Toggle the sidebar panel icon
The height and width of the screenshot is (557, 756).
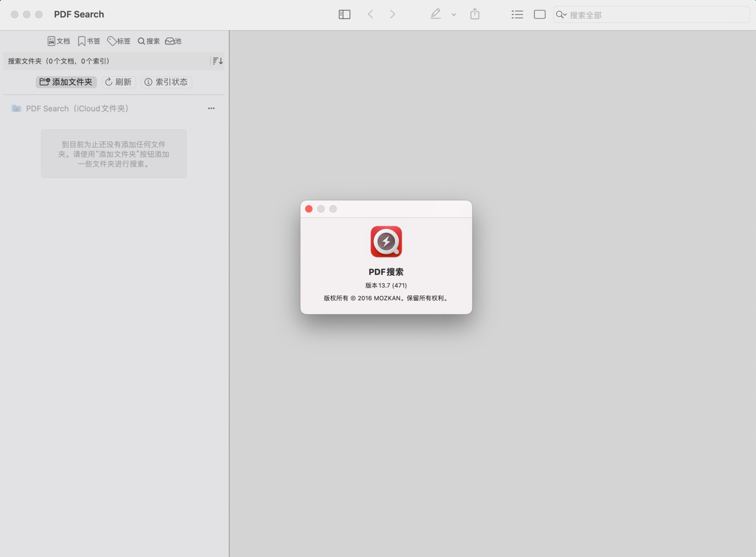click(x=344, y=15)
